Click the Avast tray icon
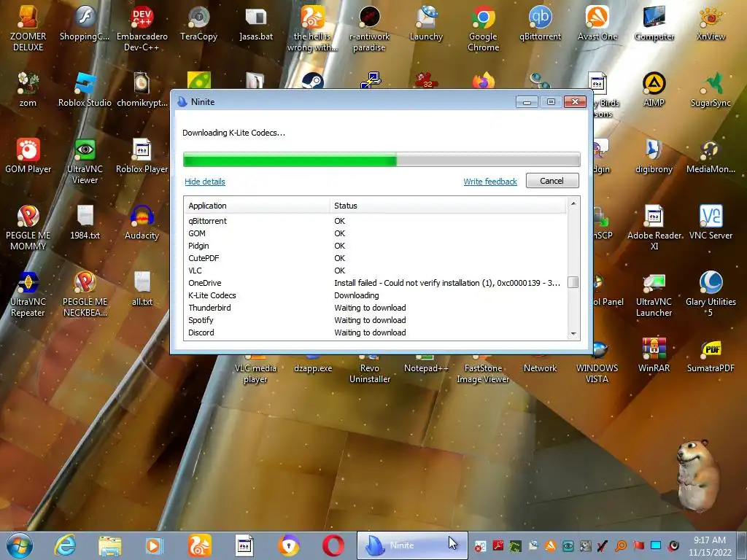747x560 pixels. point(550,545)
